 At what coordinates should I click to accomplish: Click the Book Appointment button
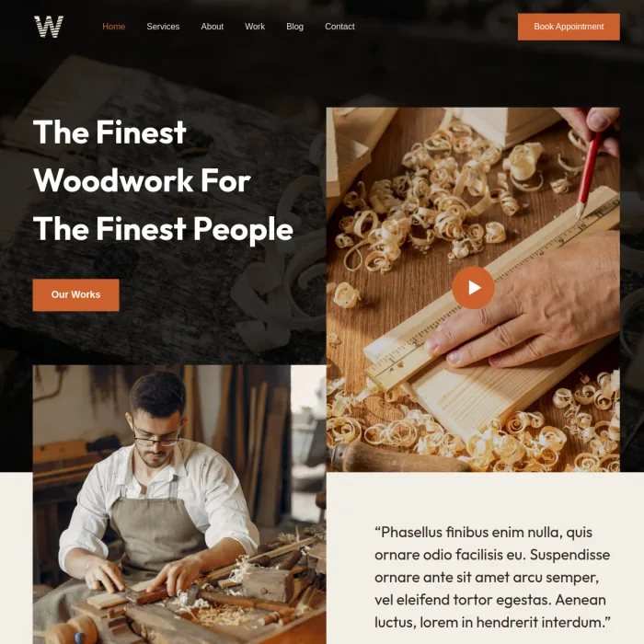569,27
